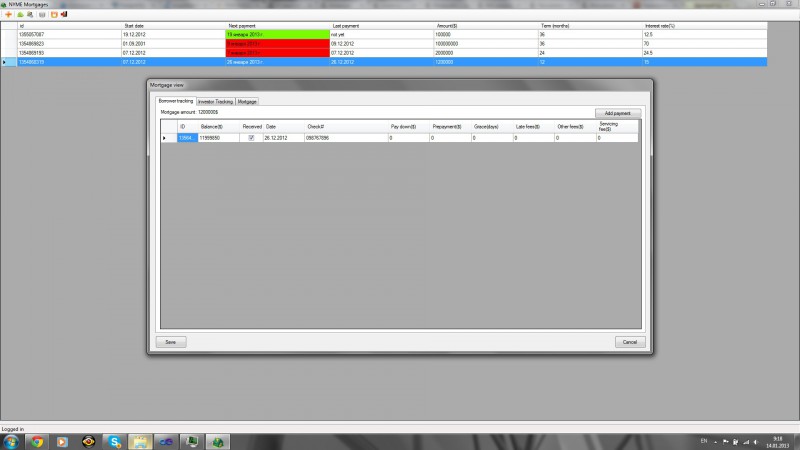
Task: Click the Term (months) column header
Action: point(590,26)
